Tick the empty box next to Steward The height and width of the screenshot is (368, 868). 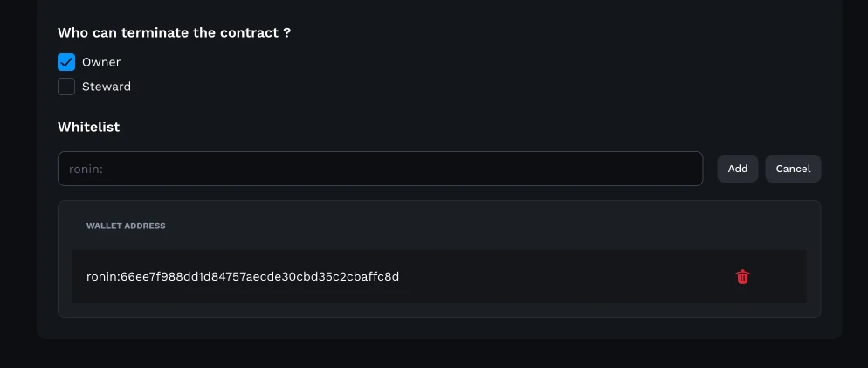(x=66, y=87)
